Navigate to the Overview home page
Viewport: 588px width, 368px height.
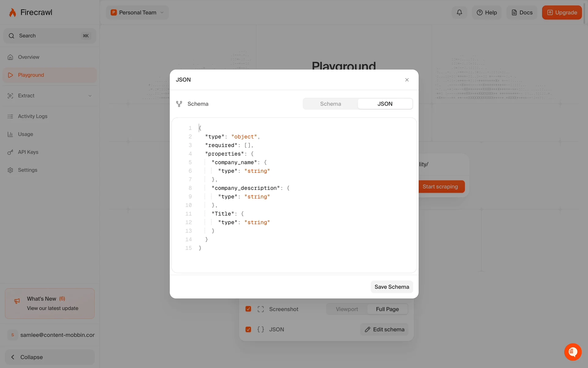28,57
